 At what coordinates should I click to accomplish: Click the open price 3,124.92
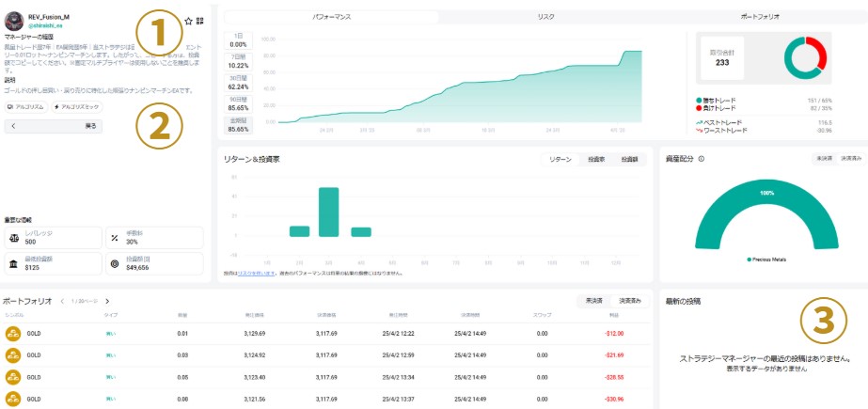(x=255, y=355)
